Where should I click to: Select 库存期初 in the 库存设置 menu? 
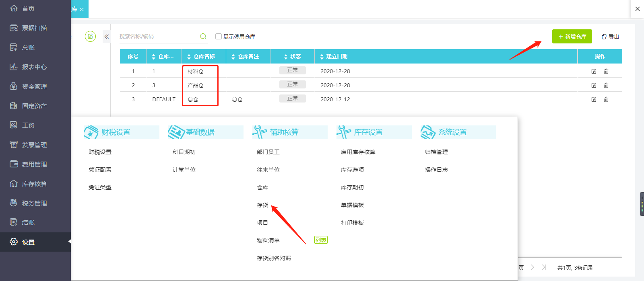coord(352,187)
